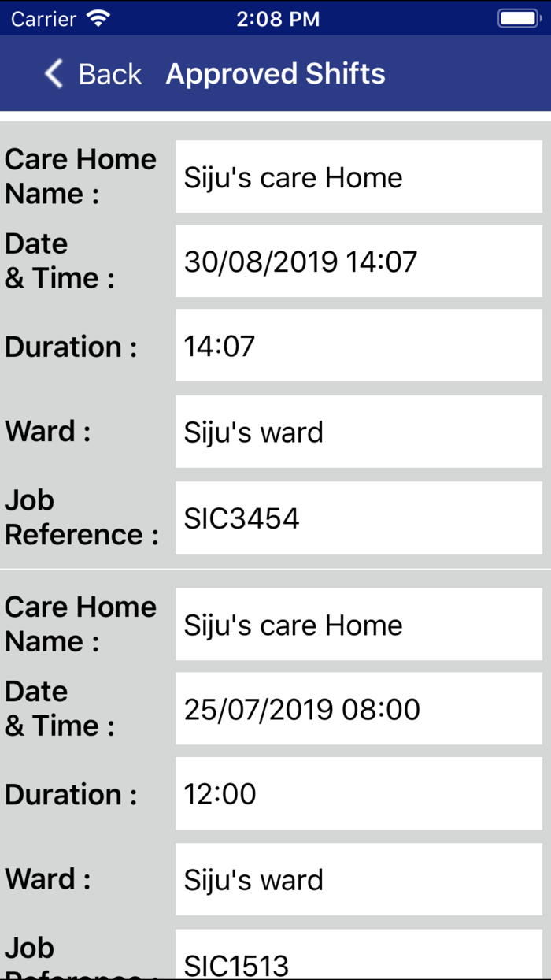Tap the 12:00 duration field

[358, 793]
